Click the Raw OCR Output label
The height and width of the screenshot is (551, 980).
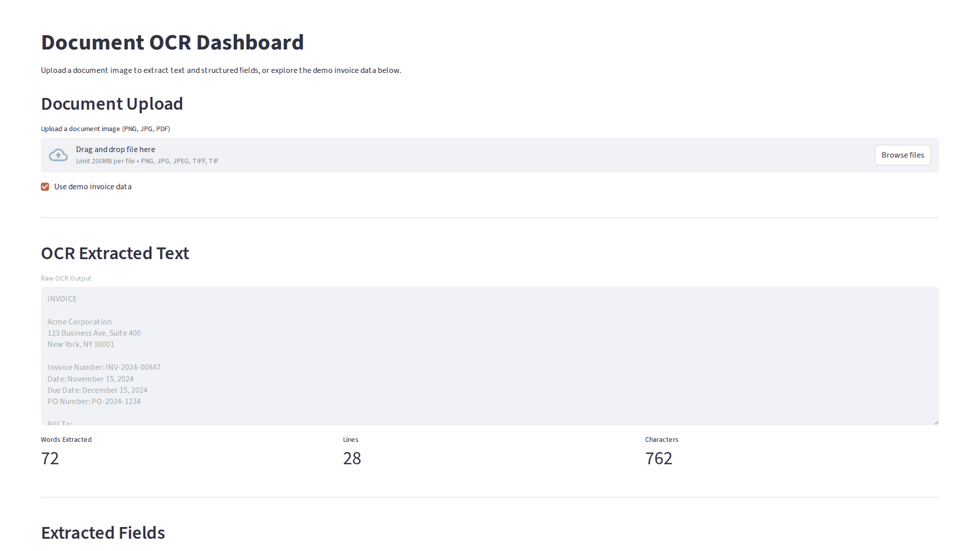pos(66,278)
